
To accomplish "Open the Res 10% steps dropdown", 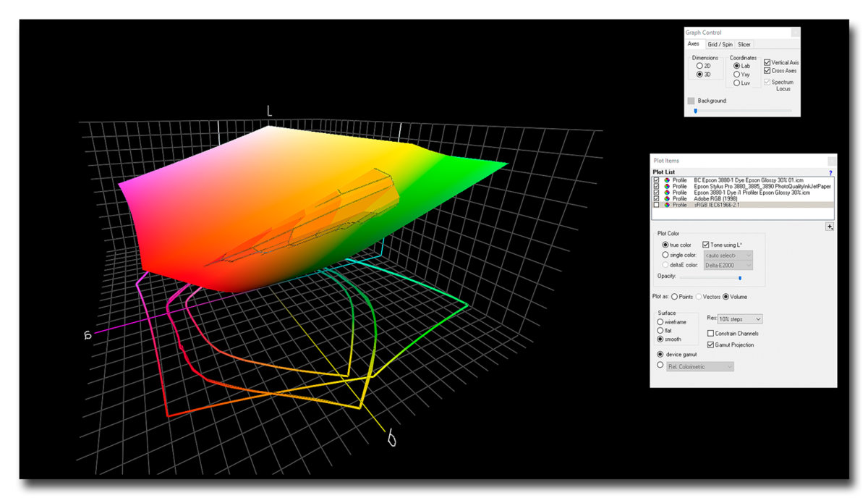I will coord(740,318).
